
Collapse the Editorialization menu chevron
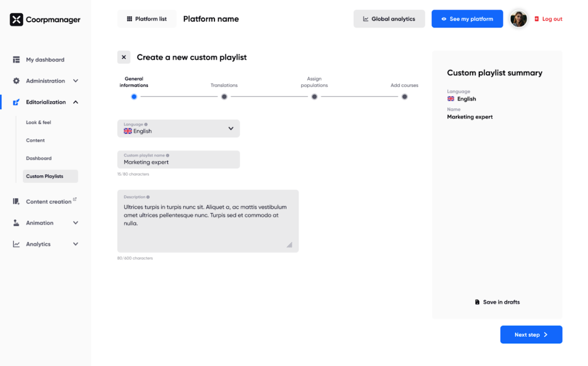point(75,102)
